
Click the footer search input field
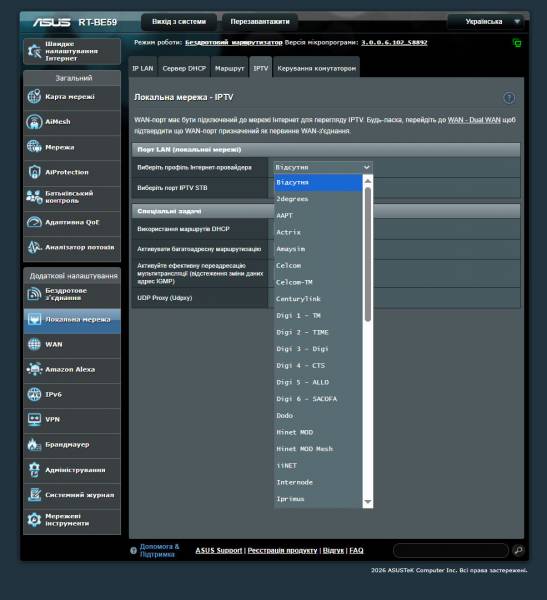click(451, 550)
